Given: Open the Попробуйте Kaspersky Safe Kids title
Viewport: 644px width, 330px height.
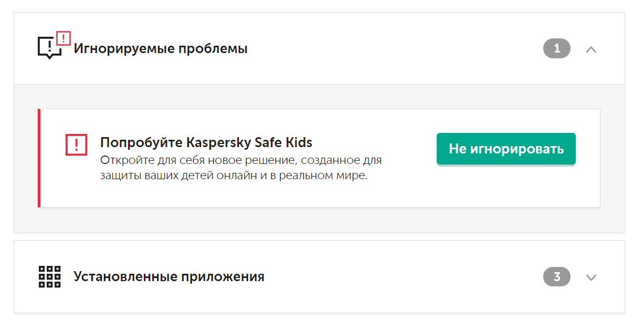Looking at the screenshot, I should [206, 142].
